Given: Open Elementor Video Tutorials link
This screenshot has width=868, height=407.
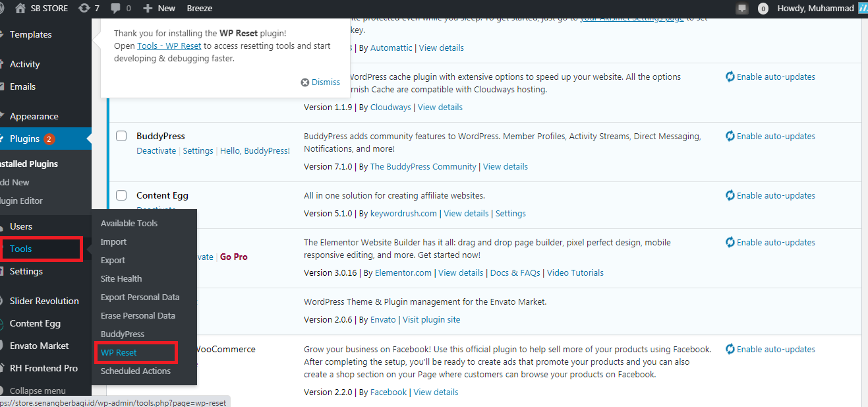Looking at the screenshot, I should [x=575, y=272].
